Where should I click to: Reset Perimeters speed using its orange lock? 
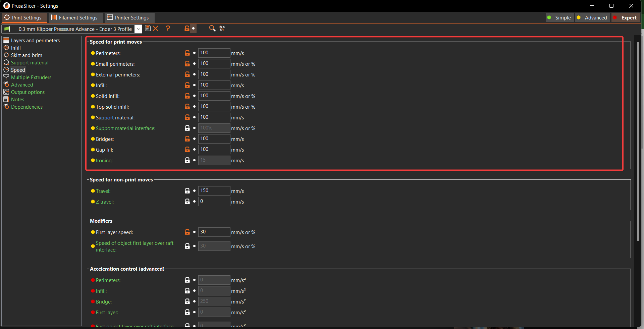click(187, 53)
